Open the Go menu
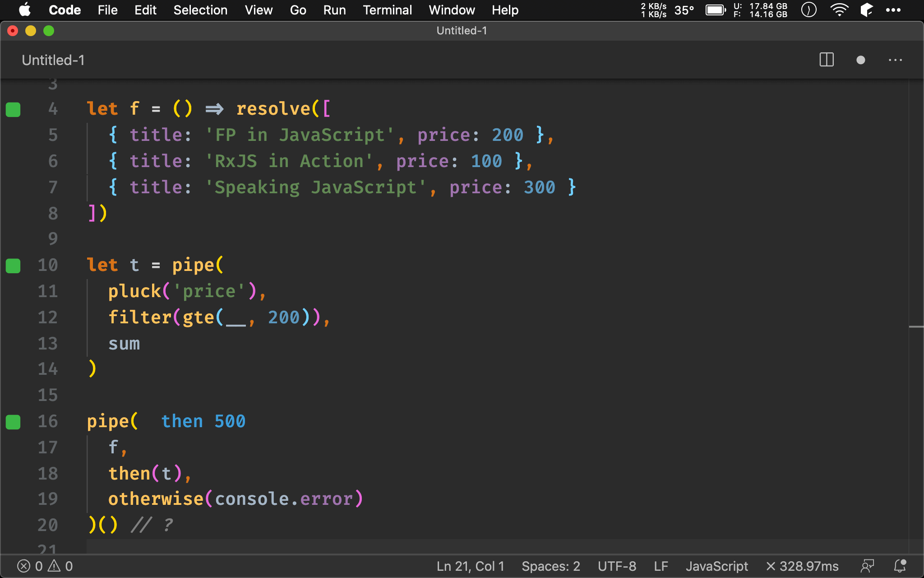This screenshot has height=578, width=924. (298, 10)
